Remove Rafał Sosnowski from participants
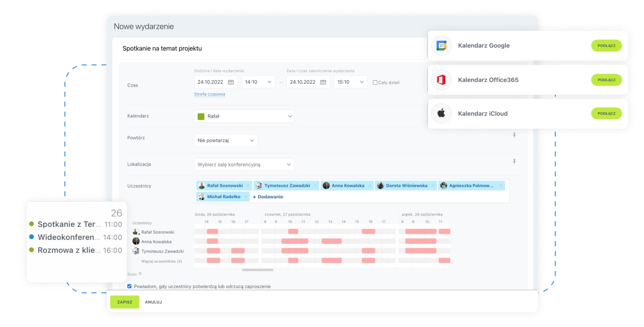 pos(248,186)
